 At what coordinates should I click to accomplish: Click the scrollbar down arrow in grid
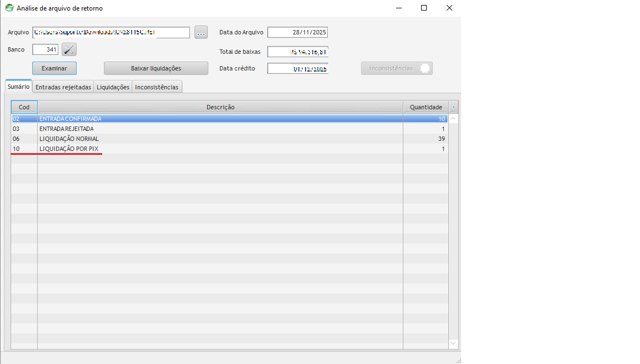tap(453, 344)
